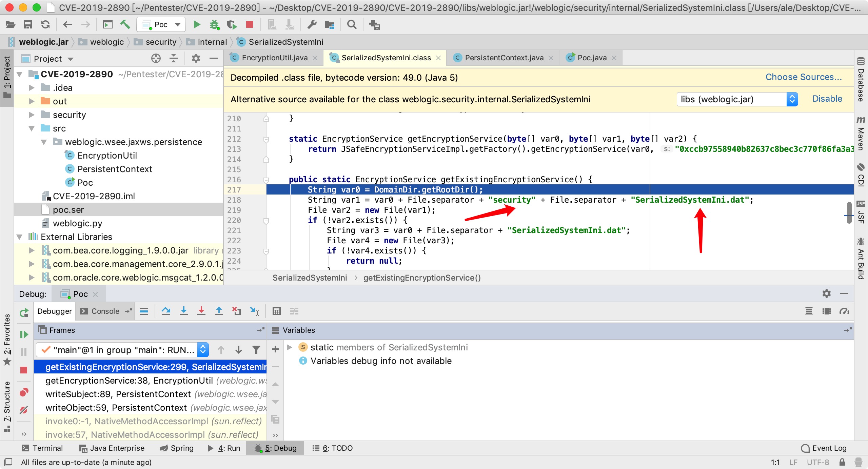Expand static members of SerializedSystemIni

click(x=290, y=347)
